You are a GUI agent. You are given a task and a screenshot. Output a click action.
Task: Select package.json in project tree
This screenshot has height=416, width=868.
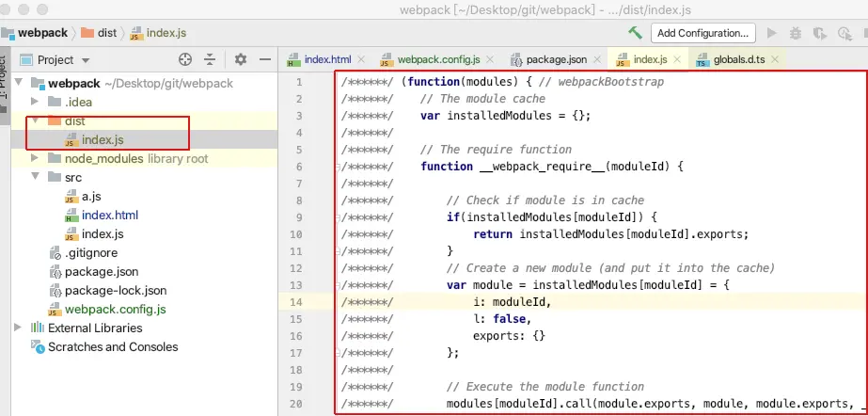coord(102,271)
